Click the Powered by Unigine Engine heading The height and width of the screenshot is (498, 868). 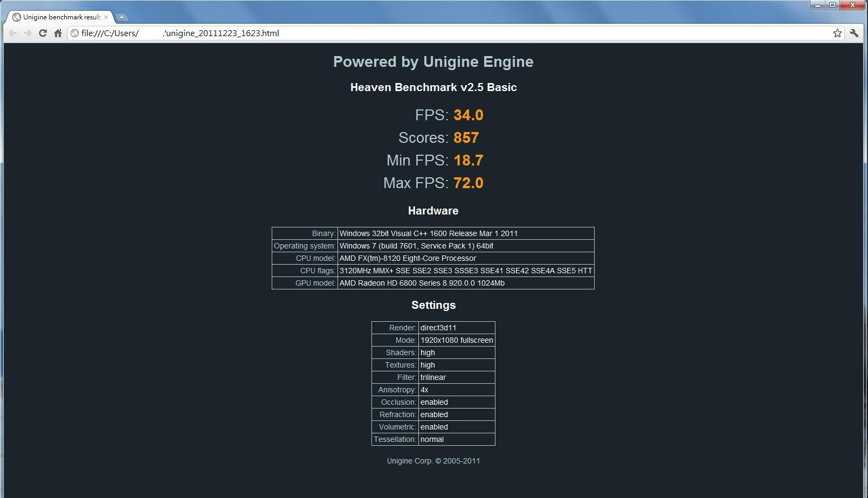click(433, 62)
